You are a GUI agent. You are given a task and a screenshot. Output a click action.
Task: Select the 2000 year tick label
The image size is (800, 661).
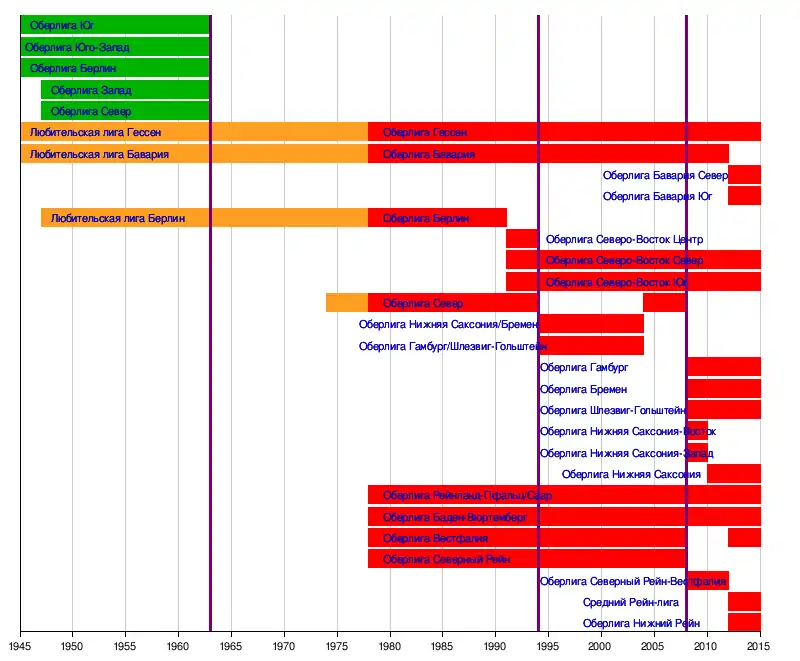coord(601,648)
